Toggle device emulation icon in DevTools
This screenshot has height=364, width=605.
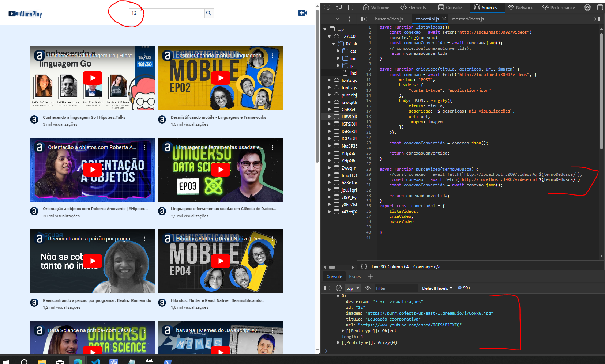point(339,7)
